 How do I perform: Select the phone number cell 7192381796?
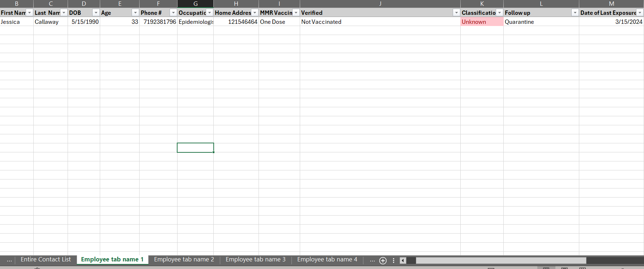tap(158, 22)
